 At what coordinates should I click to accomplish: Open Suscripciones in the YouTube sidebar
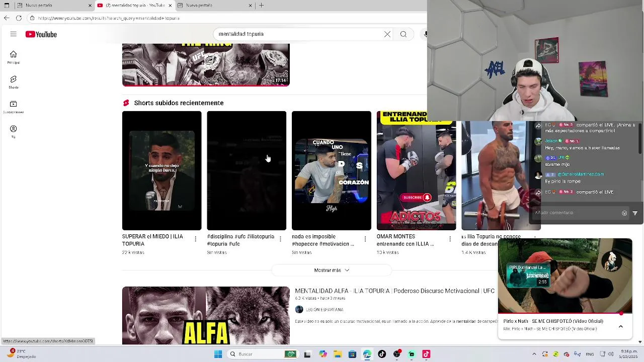(14, 107)
